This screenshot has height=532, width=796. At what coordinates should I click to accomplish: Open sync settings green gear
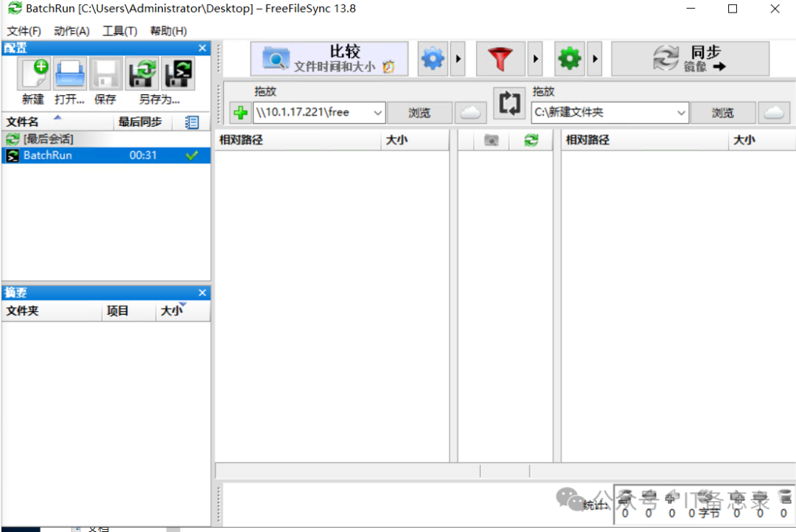[x=569, y=59]
